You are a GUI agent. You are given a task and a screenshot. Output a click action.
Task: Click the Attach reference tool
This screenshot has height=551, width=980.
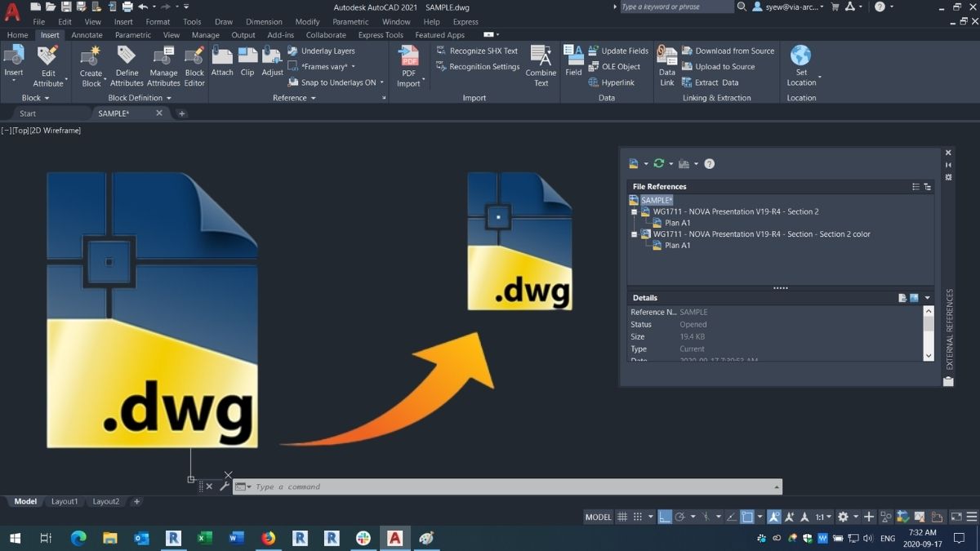(222, 62)
